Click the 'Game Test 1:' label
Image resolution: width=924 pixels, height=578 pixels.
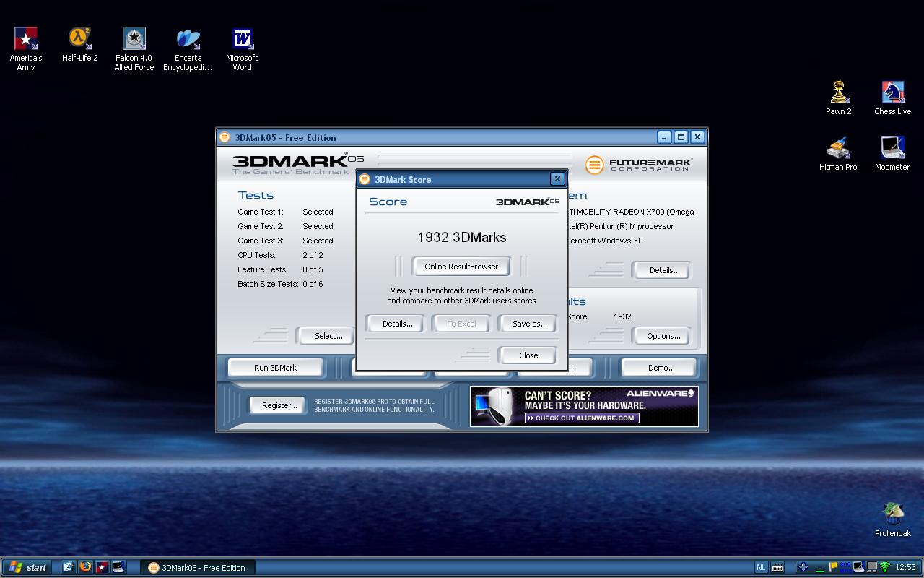[x=261, y=212]
